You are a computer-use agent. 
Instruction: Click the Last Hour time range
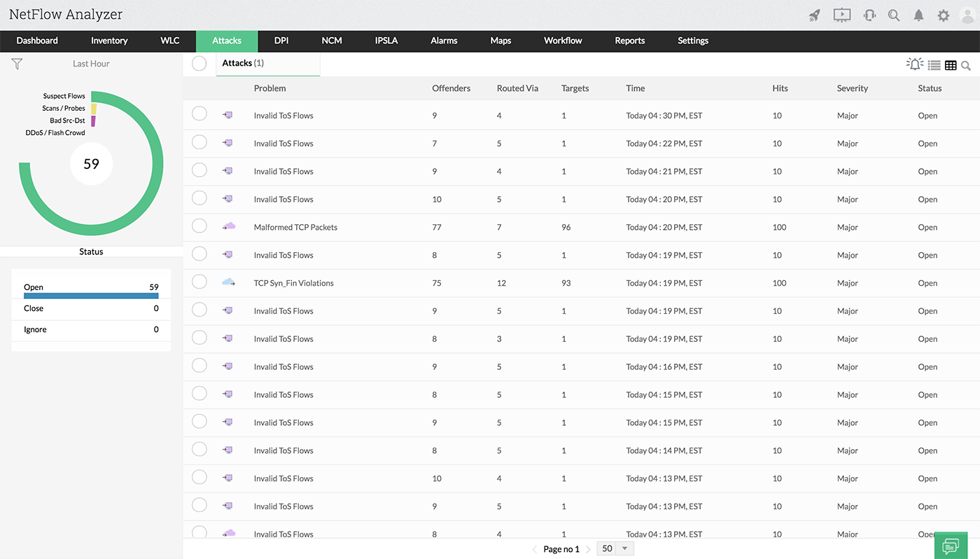[x=91, y=64]
